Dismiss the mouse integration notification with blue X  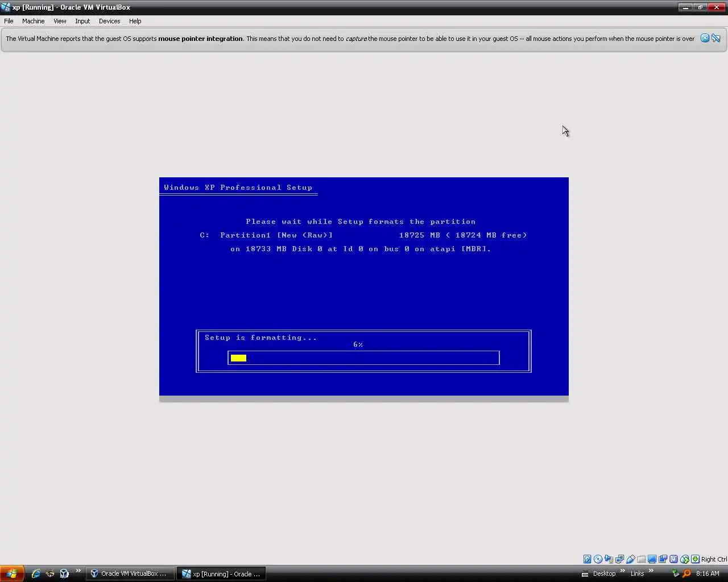(x=705, y=38)
